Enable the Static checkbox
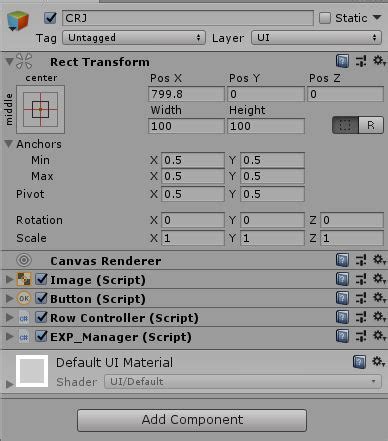388x441 pixels. pyautogui.click(x=325, y=18)
